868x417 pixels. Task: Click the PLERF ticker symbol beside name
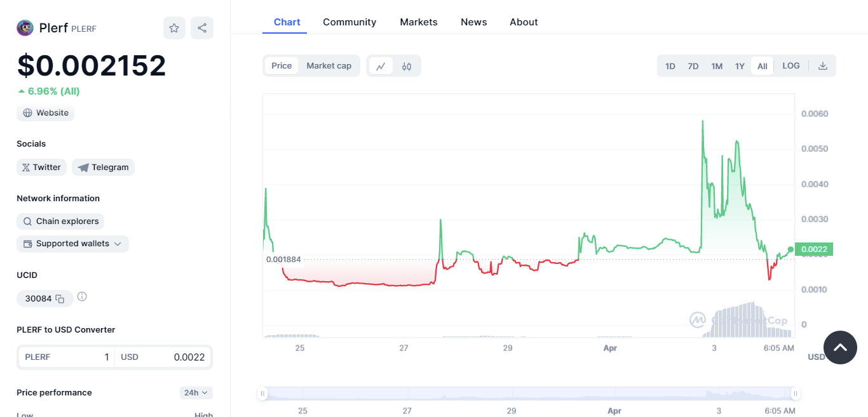click(84, 29)
